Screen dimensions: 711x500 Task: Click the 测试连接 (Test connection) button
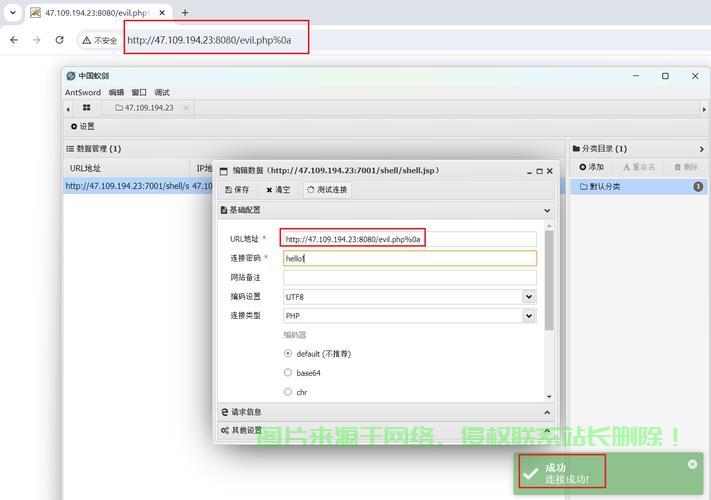pyautogui.click(x=327, y=190)
